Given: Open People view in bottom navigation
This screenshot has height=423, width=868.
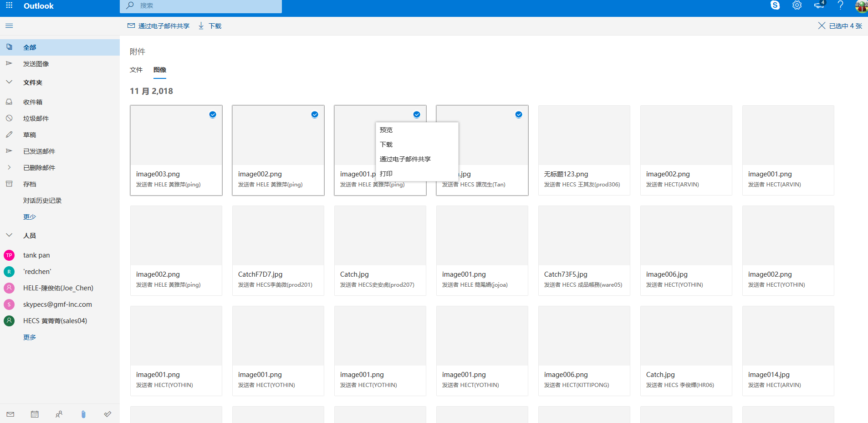Looking at the screenshot, I should tap(59, 414).
